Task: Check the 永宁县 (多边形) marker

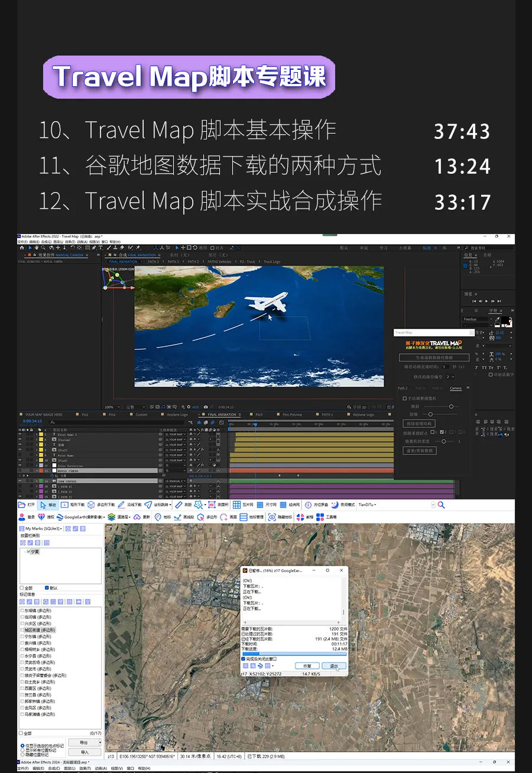Action: tap(22, 656)
